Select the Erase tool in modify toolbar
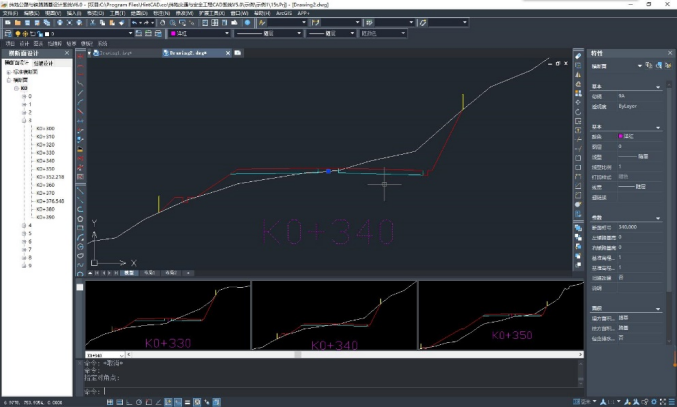The width and height of the screenshot is (677, 407). pos(578,56)
